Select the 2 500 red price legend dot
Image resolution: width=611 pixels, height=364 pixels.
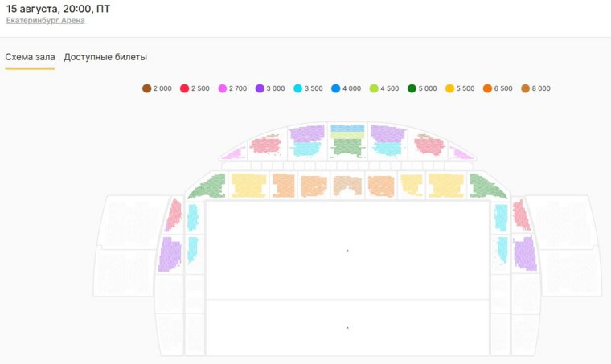click(184, 88)
